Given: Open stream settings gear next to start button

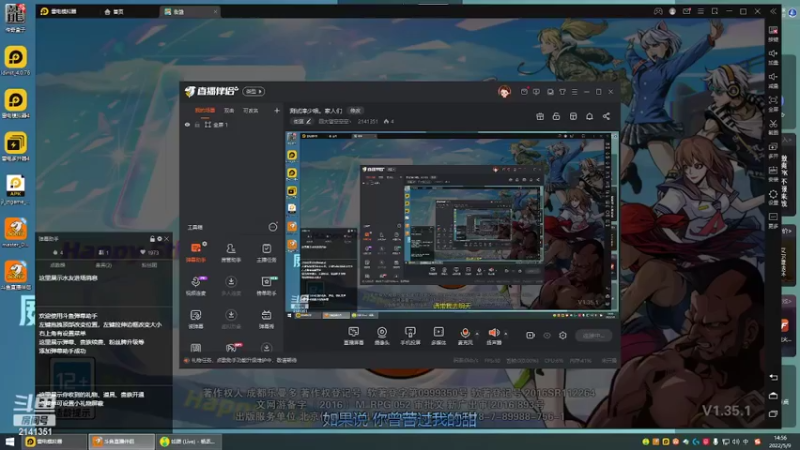Looking at the screenshot, I should pos(563,335).
